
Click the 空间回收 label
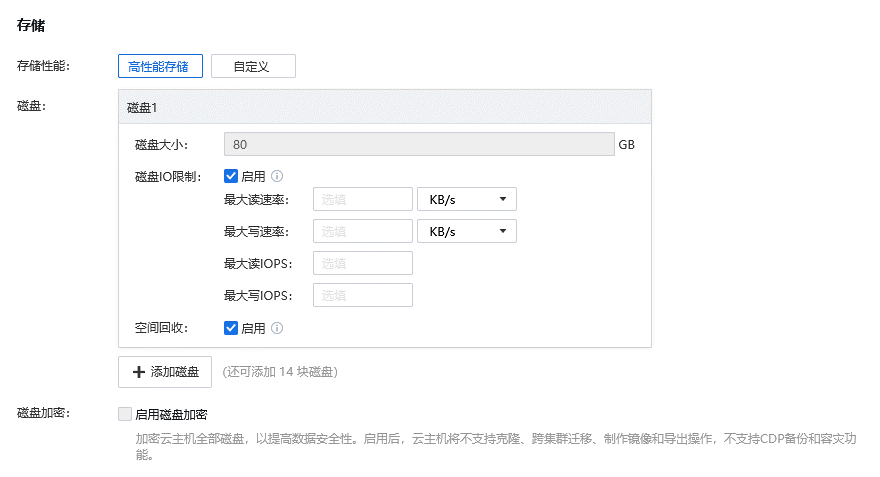coord(161,328)
